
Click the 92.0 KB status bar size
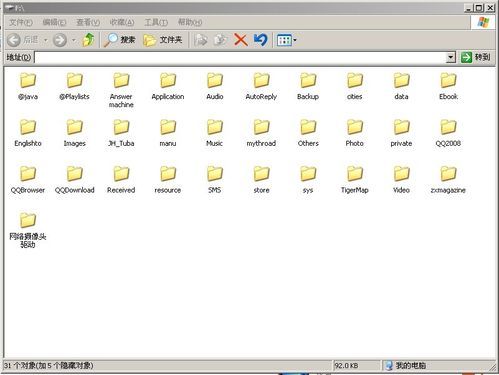pos(346,366)
